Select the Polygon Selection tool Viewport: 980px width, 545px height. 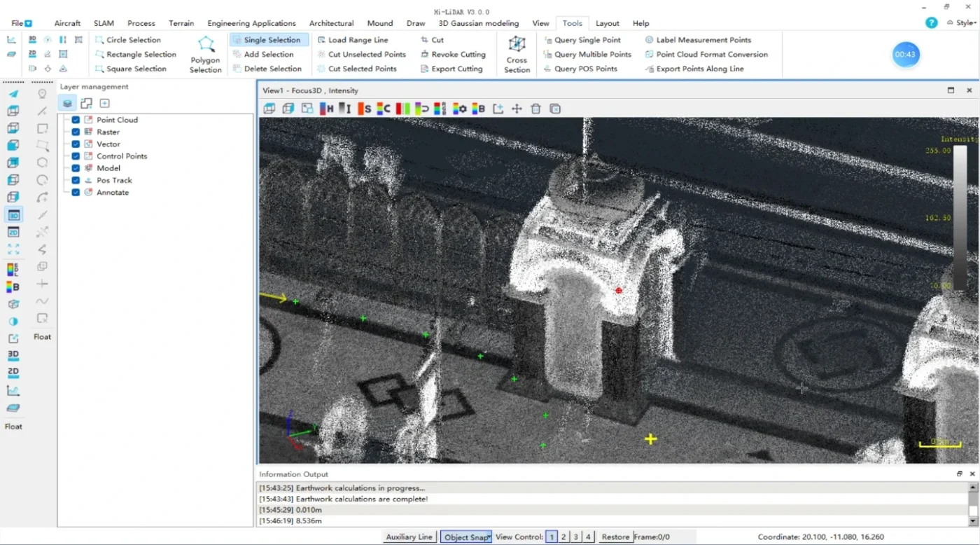tap(206, 54)
